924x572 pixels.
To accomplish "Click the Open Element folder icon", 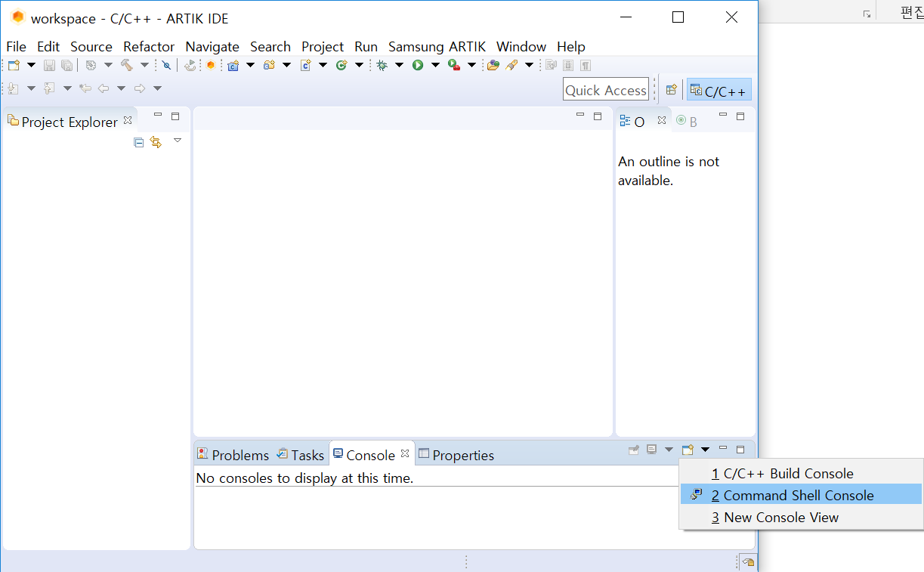I will coord(493,66).
